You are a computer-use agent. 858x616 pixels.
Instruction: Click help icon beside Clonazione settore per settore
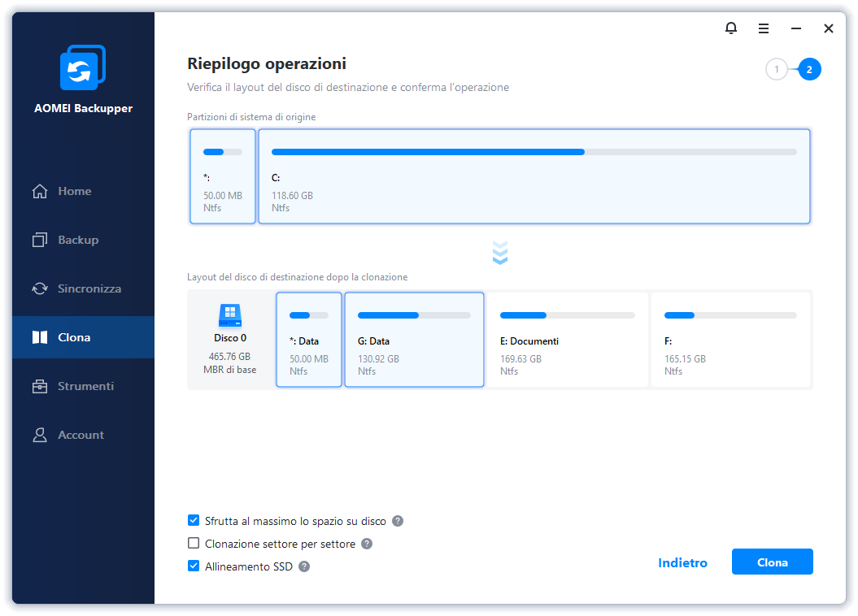click(x=367, y=544)
